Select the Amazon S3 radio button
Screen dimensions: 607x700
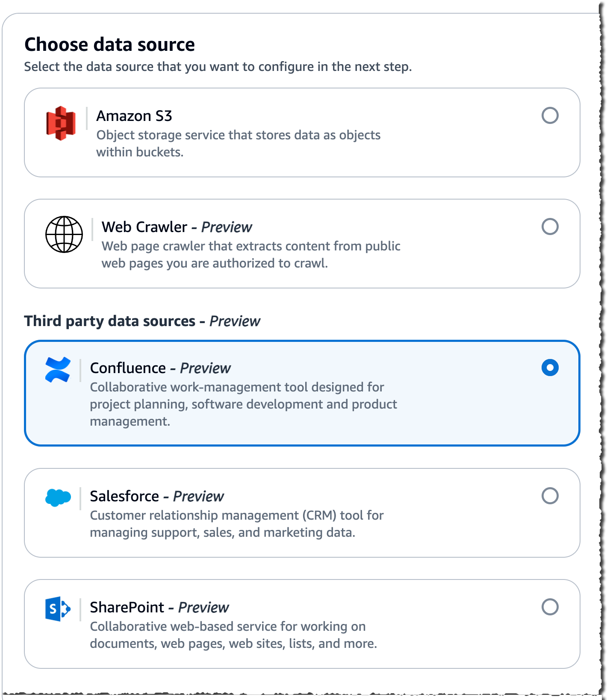point(550,115)
